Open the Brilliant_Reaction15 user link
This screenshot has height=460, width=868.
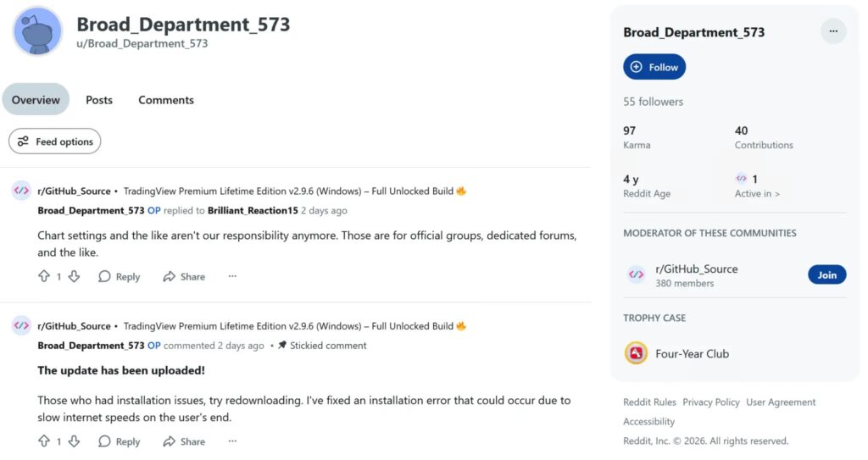253,210
